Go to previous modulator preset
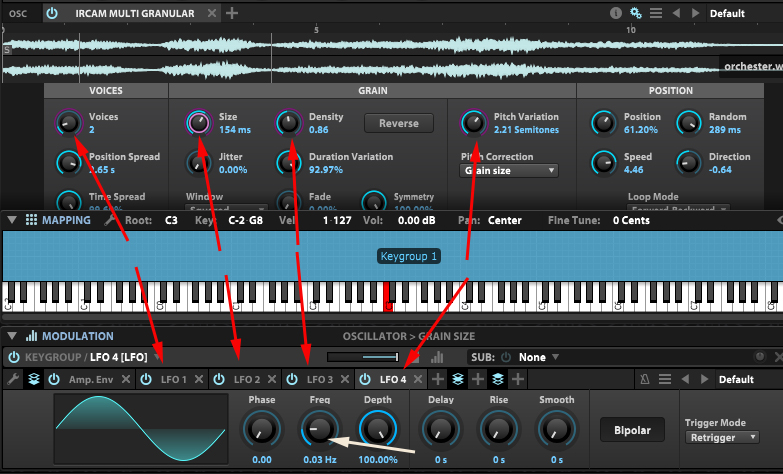Screen dimensions: 783x474 (x=685, y=380)
